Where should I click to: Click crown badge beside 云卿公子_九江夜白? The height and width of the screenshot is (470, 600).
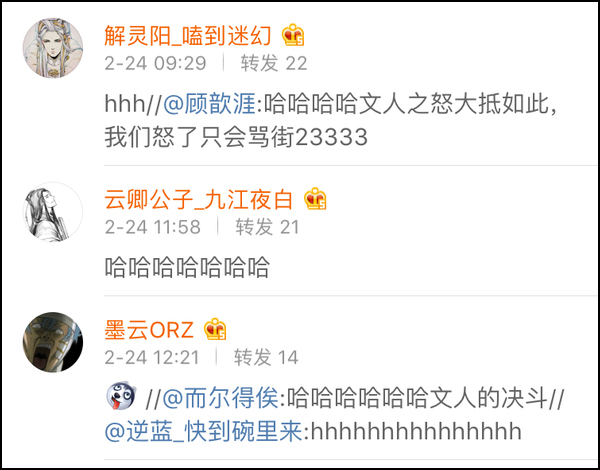point(315,199)
